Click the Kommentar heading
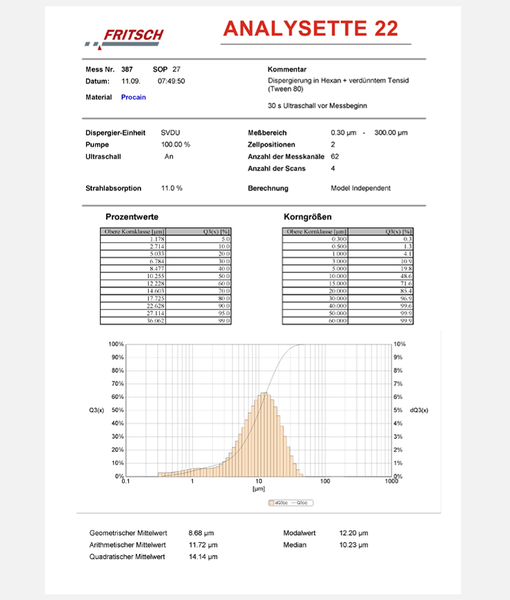This screenshot has width=510, height=600. [287, 69]
